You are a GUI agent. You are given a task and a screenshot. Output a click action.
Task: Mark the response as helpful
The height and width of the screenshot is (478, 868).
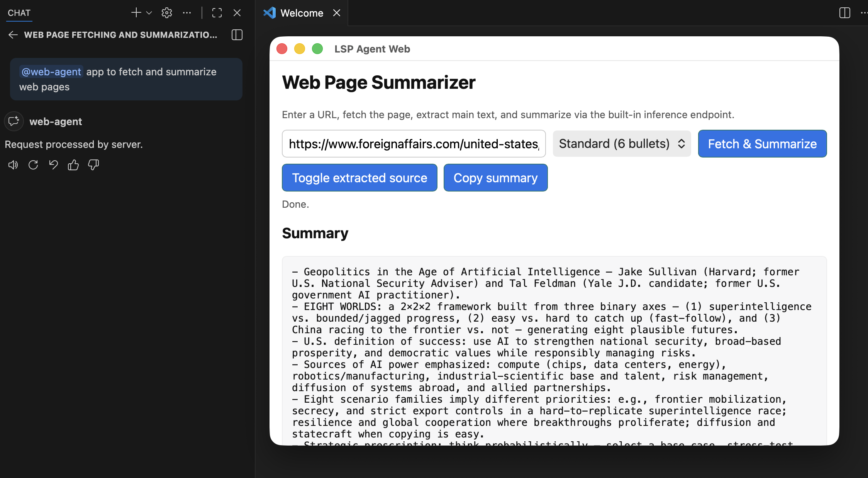(73, 165)
